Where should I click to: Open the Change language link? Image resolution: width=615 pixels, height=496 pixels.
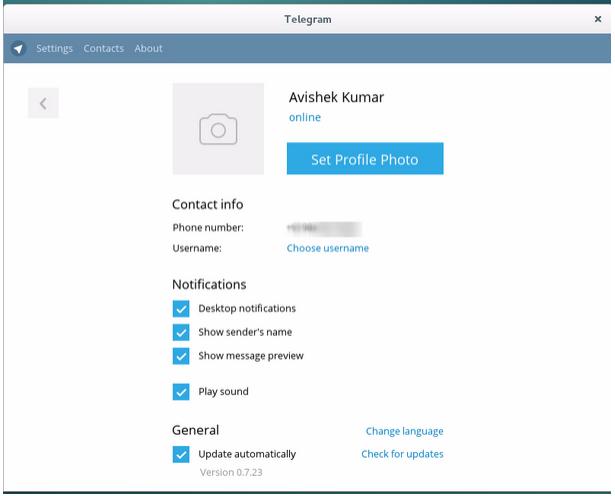(x=404, y=432)
